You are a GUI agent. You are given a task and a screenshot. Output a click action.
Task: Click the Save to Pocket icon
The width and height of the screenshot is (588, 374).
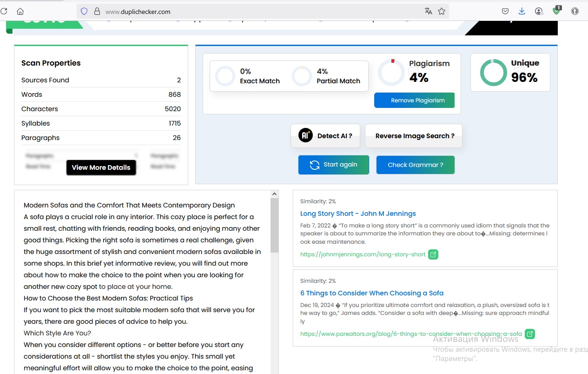505,12
